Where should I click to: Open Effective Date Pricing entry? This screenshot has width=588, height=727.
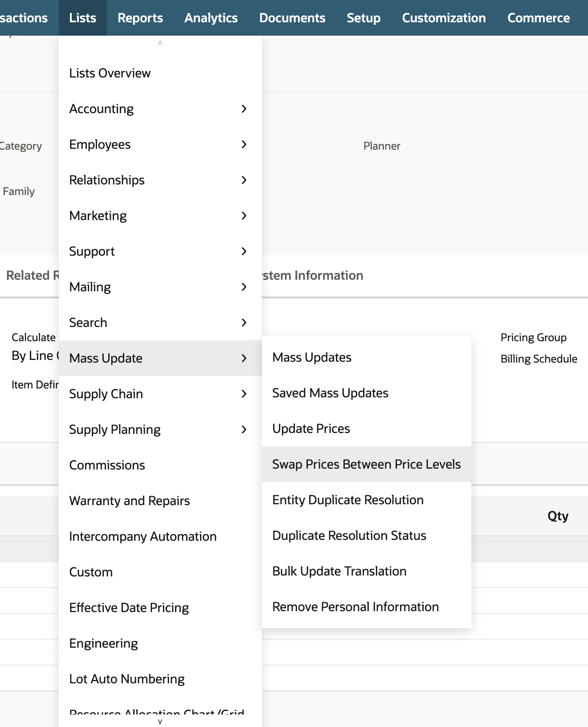[x=160, y=608]
